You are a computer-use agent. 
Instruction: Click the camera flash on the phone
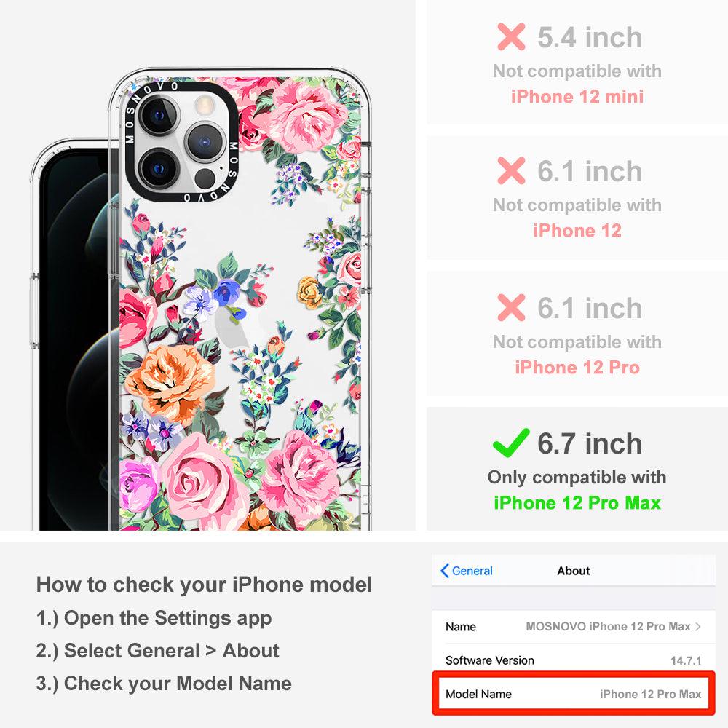[x=205, y=106]
